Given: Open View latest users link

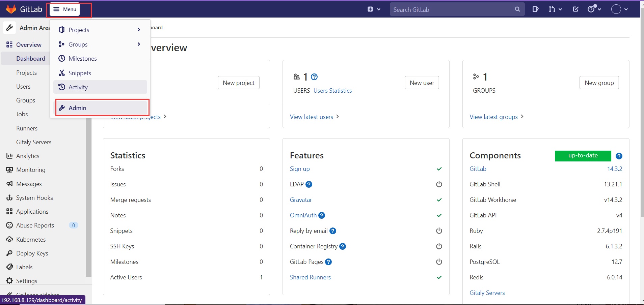Looking at the screenshot, I should pos(314,117).
